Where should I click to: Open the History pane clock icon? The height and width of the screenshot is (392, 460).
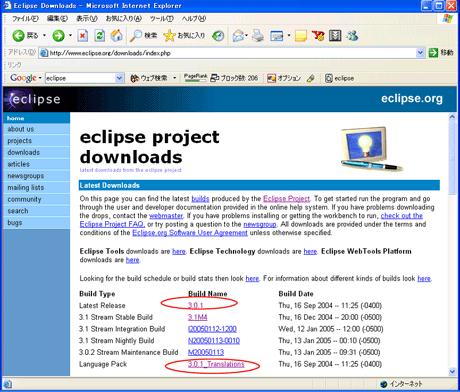pyautogui.click(x=218, y=36)
